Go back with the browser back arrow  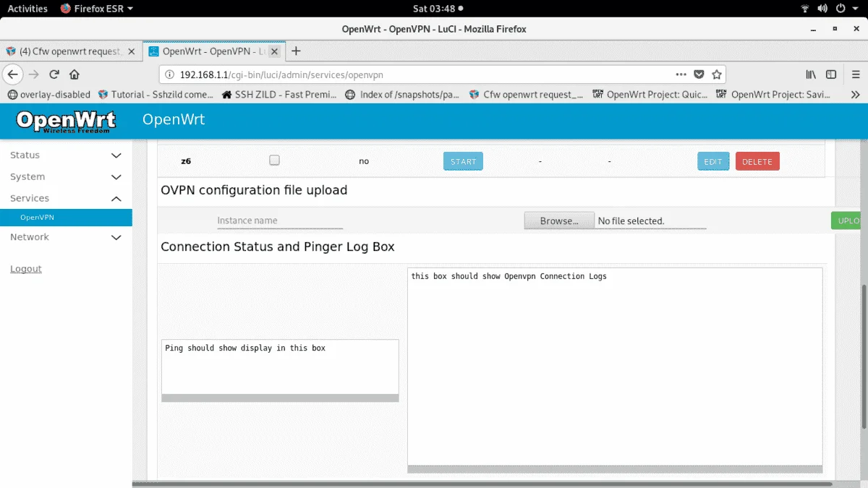click(x=12, y=74)
